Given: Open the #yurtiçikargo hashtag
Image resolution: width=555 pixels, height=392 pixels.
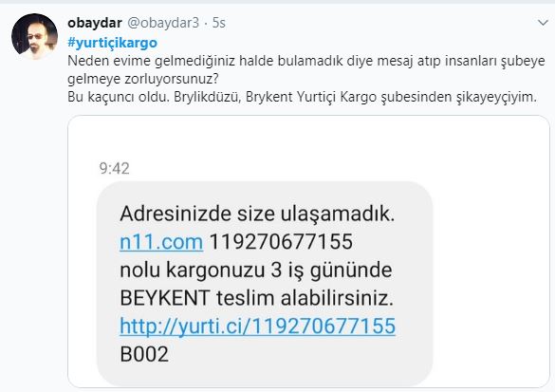Looking at the screenshot, I should [112, 43].
